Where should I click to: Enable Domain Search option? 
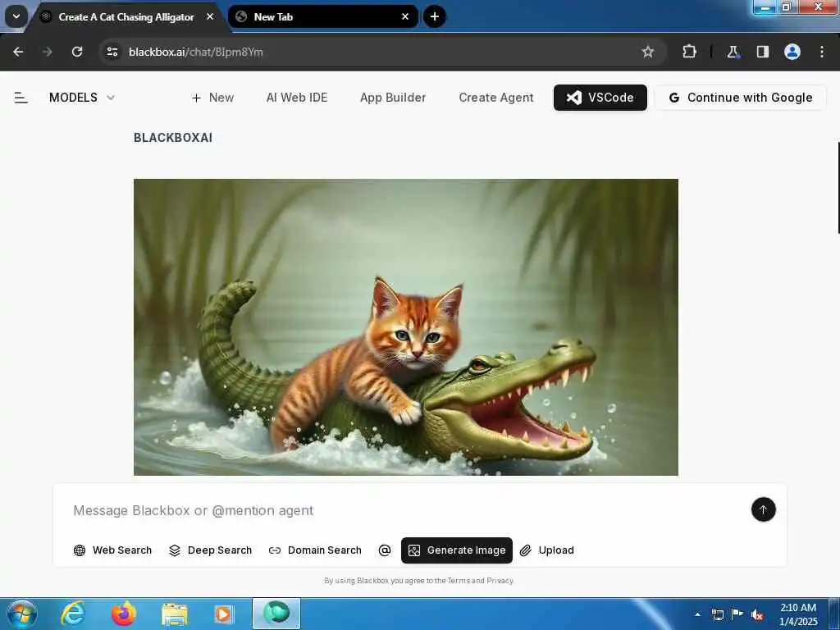[315, 550]
